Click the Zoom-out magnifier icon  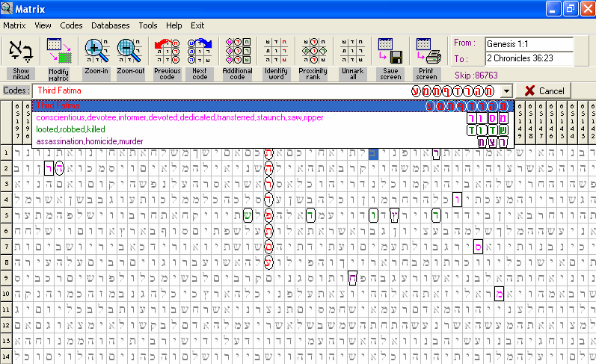click(x=130, y=51)
